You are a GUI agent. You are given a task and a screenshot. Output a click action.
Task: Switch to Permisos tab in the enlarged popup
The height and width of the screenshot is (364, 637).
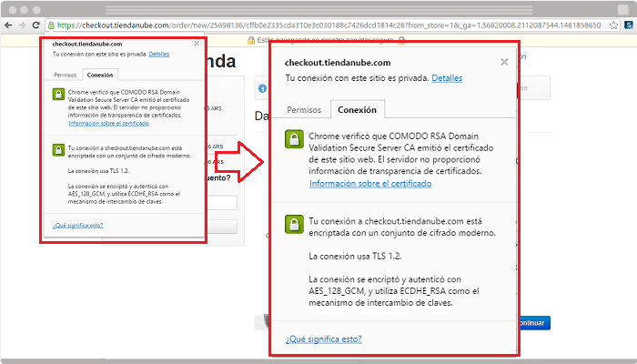pyautogui.click(x=304, y=110)
